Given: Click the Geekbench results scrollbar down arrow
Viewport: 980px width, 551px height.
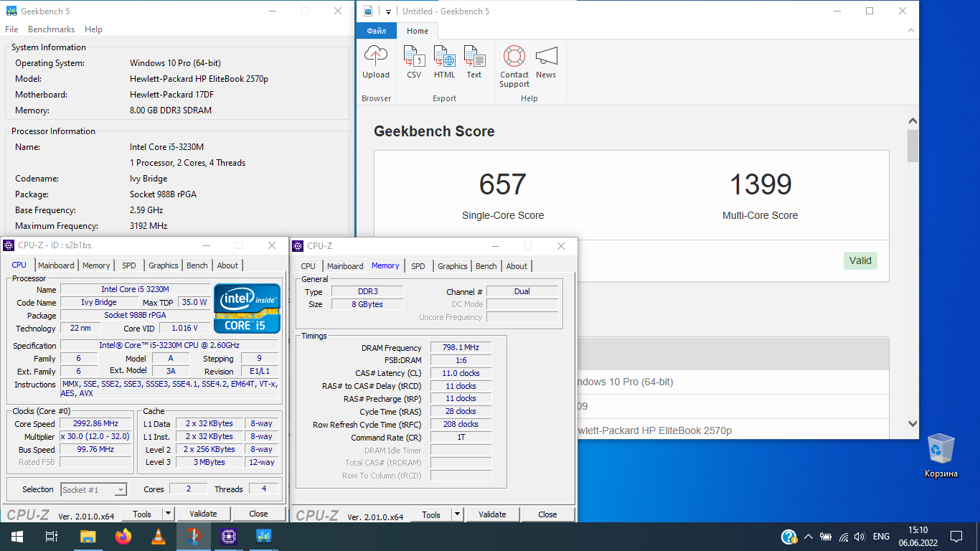Looking at the screenshot, I should click(x=913, y=424).
